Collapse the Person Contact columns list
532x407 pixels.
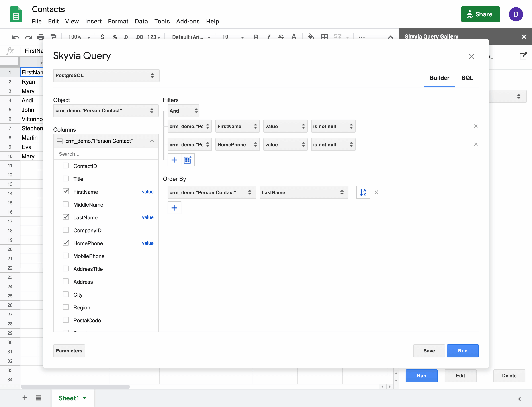[152, 141]
